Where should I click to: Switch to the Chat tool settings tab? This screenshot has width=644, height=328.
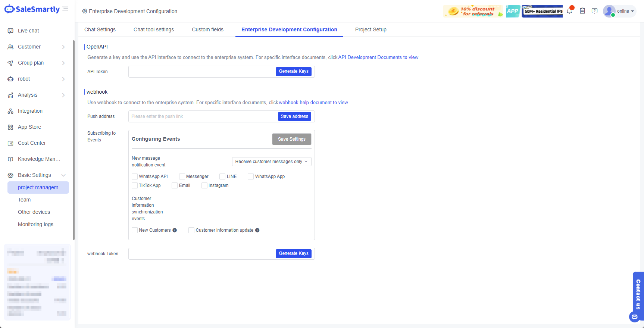tap(154, 30)
